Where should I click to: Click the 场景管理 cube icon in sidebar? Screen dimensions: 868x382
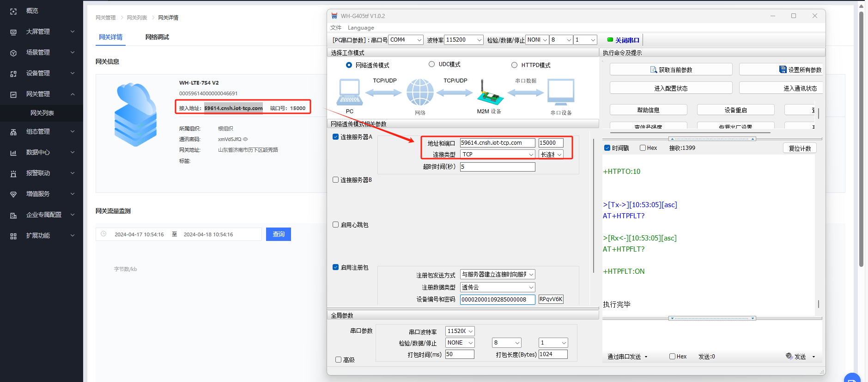pos(13,53)
